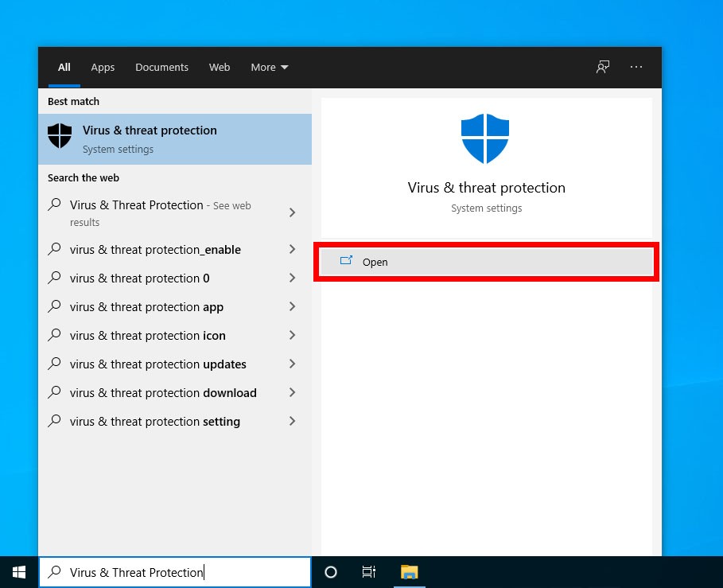Select 'virus & threat protection download' suggestion

click(163, 393)
